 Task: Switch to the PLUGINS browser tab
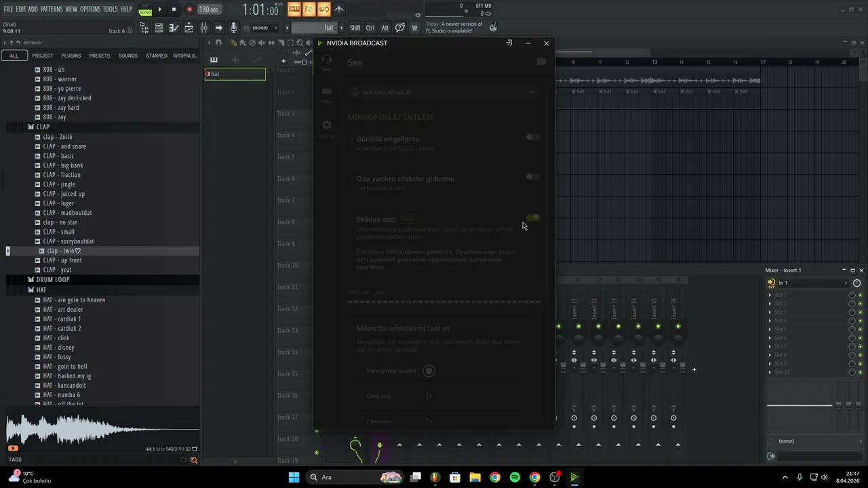[71, 56]
